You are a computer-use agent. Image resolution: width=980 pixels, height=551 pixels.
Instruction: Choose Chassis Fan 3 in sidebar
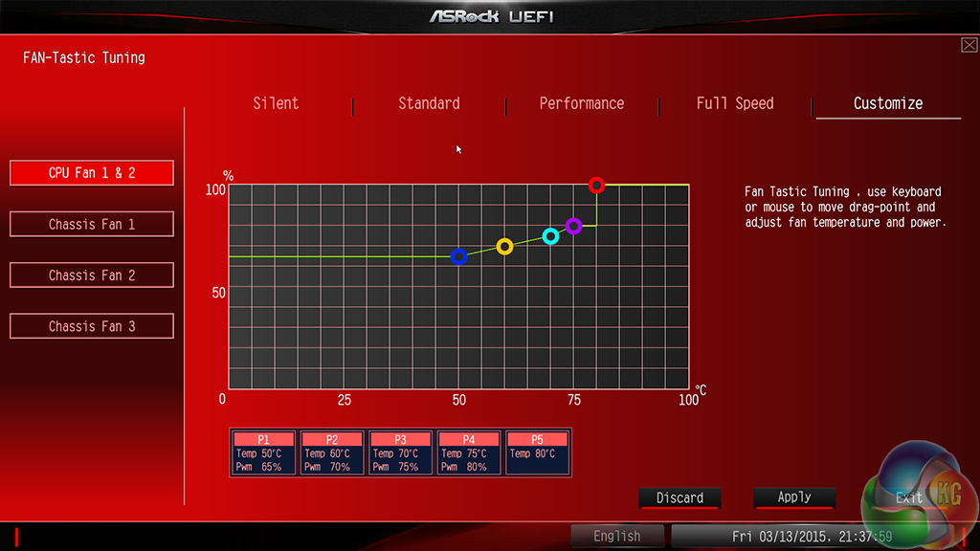[x=92, y=327]
